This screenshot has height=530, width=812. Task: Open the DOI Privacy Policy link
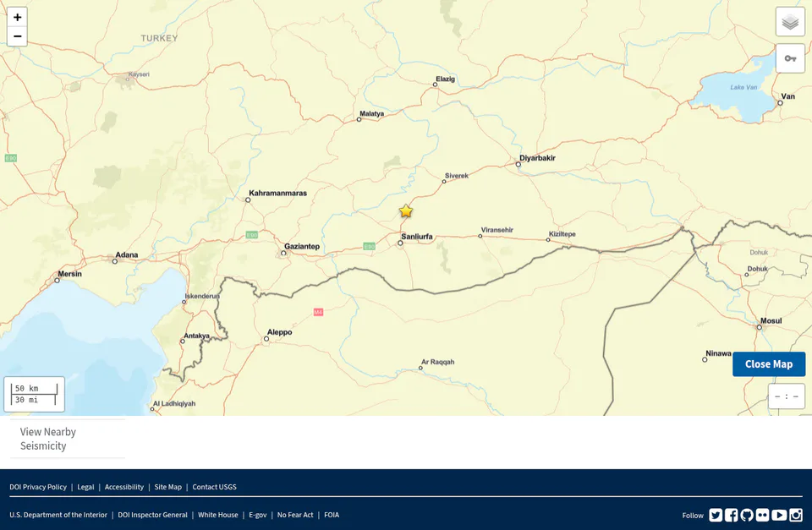pos(38,487)
